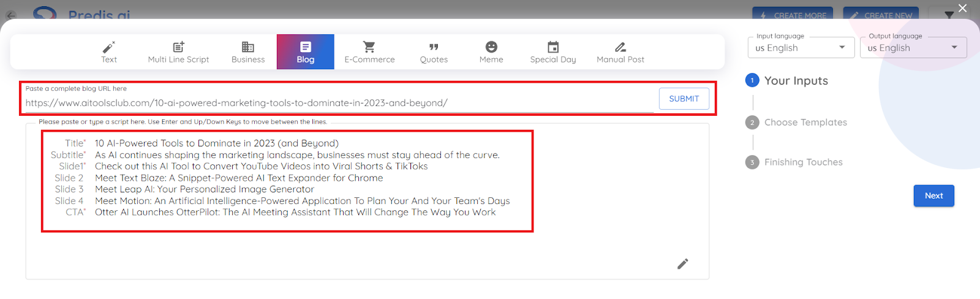Screen dimensions: 980x299
Task: Go to Your Inputs step
Action: pyautogui.click(x=787, y=81)
